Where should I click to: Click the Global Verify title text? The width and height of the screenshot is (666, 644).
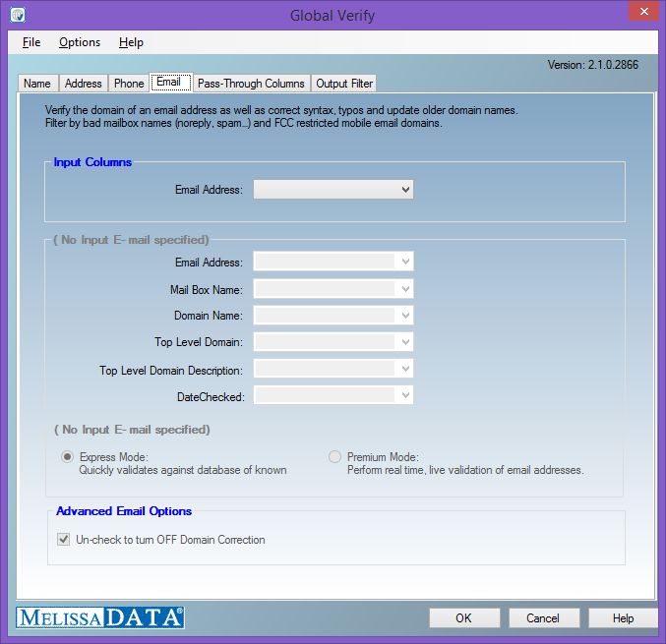click(333, 16)
